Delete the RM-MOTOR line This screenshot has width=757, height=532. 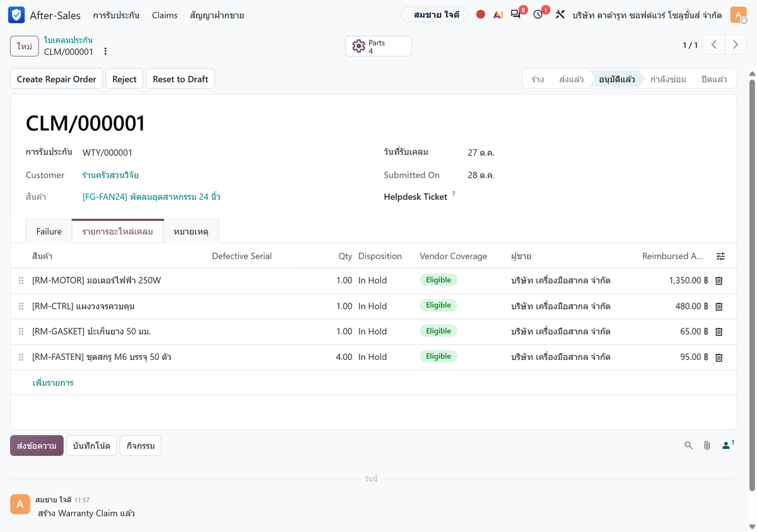[x=719, y=281]
